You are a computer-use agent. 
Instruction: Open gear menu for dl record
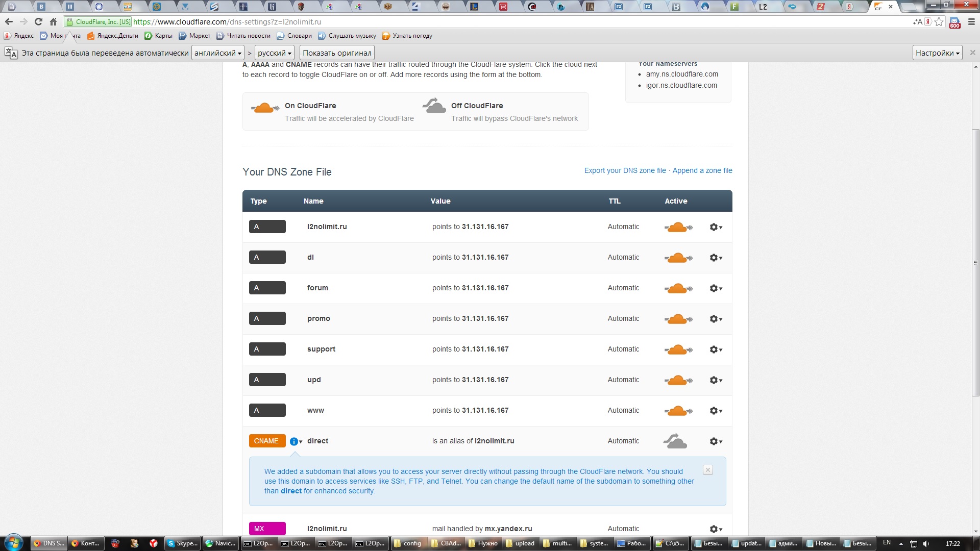point(716,258)
